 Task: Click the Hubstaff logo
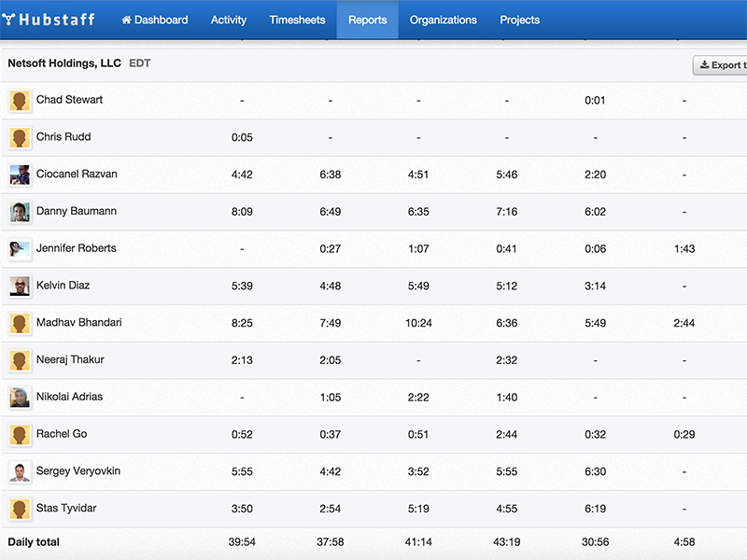49,20
